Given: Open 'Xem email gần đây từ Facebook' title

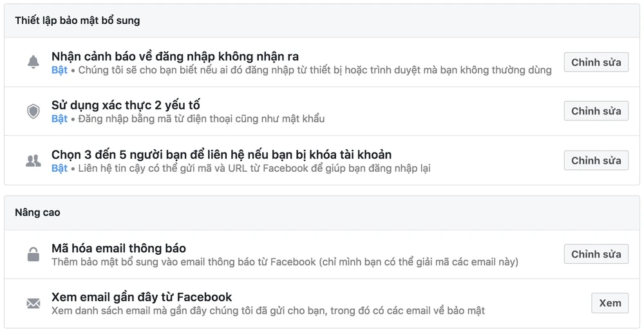Looking at the screenshot, I should 142,297.
